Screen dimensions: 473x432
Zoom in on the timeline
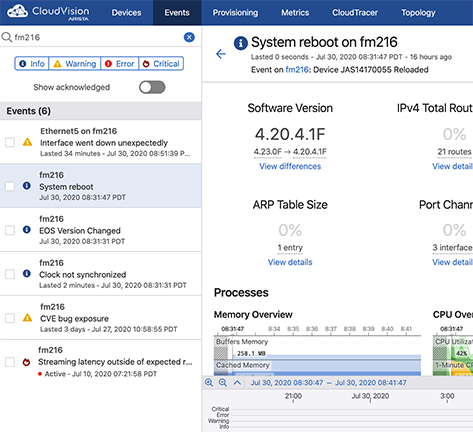(209, 382)
